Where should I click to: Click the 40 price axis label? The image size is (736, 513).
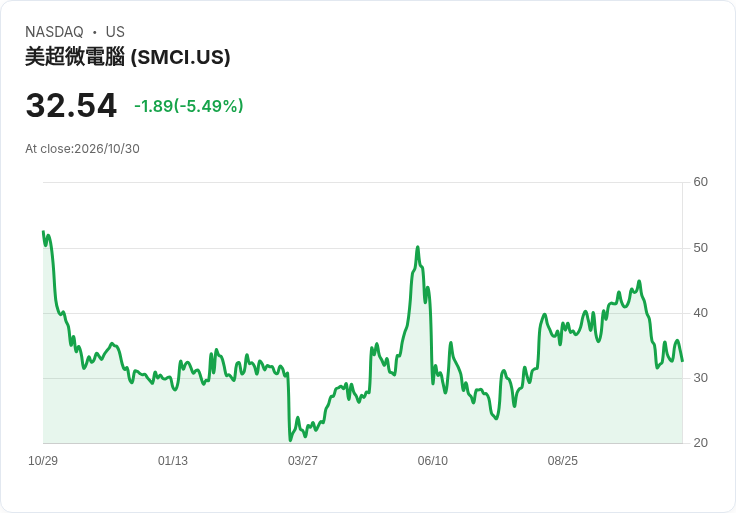(x=700, y=313)
